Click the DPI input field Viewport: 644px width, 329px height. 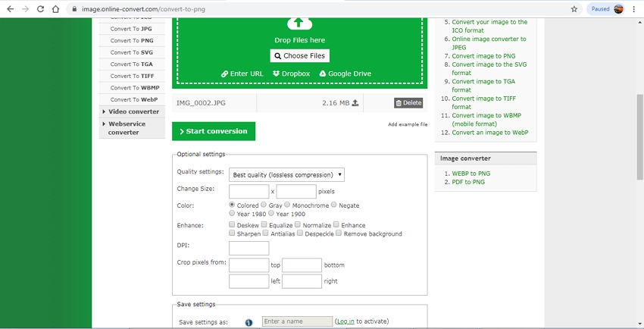[249, 249]
